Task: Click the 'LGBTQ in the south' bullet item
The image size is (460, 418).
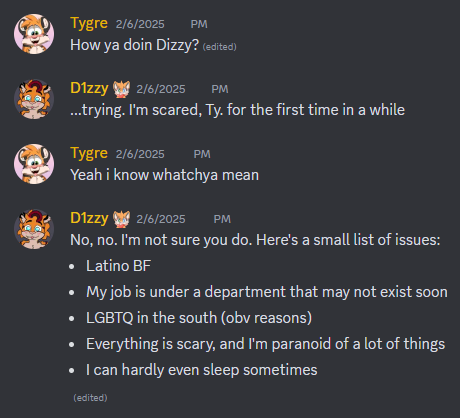Action: point(199,318)
